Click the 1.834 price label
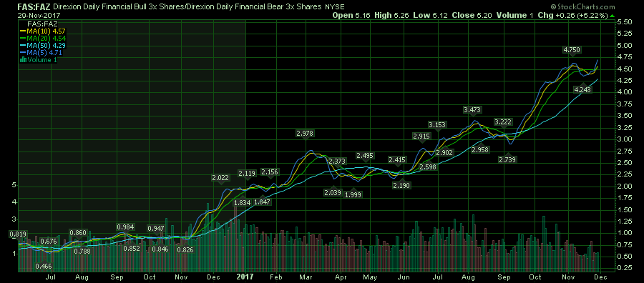The height and width of the screenshot is (283, 644). pyautogui.click(x=242, y=202)
